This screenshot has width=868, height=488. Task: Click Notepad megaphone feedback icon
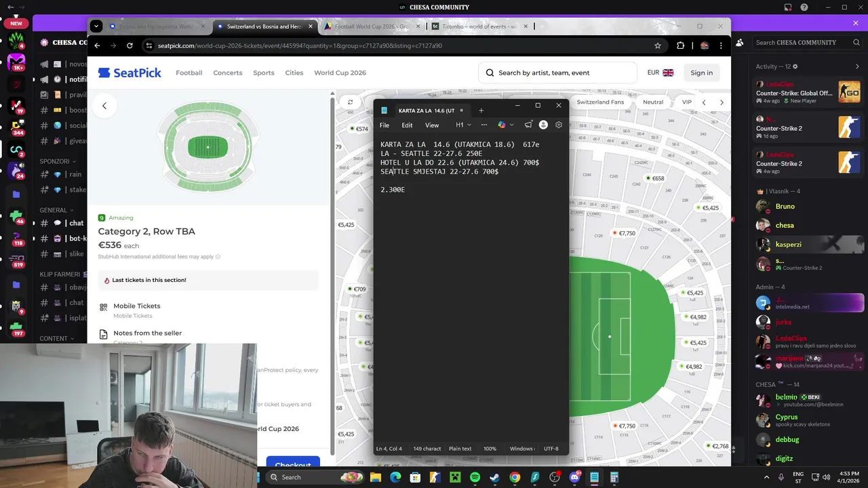tap(528, 125)
